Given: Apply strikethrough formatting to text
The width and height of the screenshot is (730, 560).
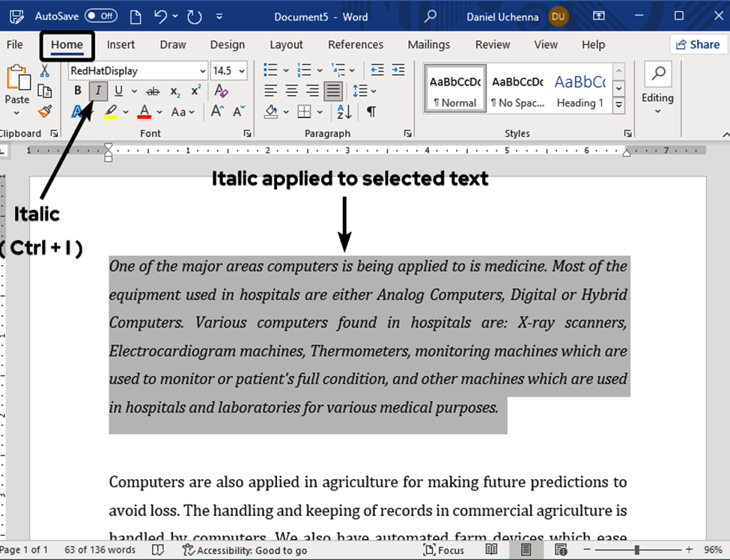Looking at the screenshot, I should point(153,91).
